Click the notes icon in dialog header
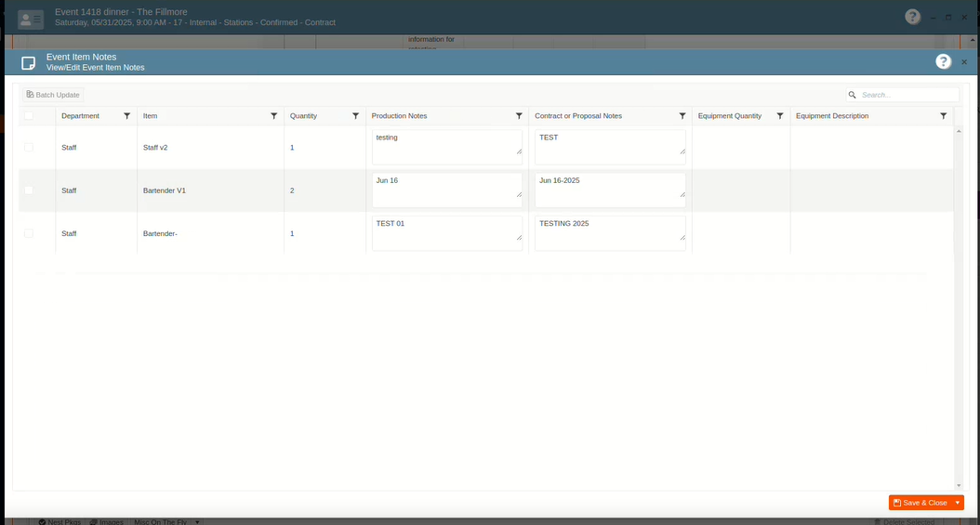This screenshot has height=525, width=980. point(28,63)
